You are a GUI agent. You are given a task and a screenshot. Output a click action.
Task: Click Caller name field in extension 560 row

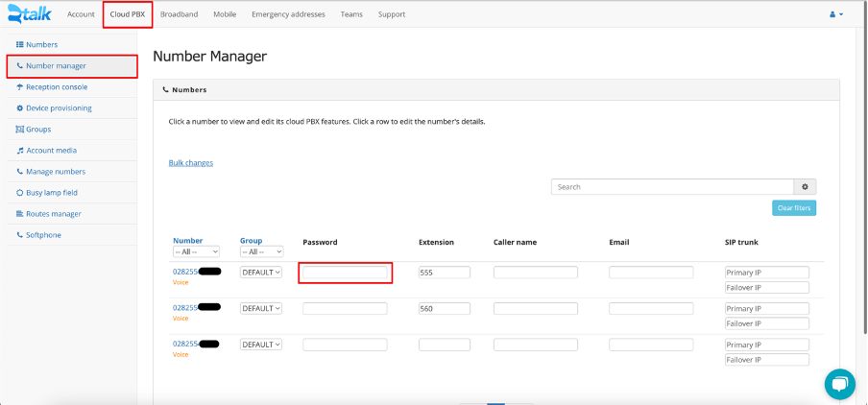[x=536, y=308]
